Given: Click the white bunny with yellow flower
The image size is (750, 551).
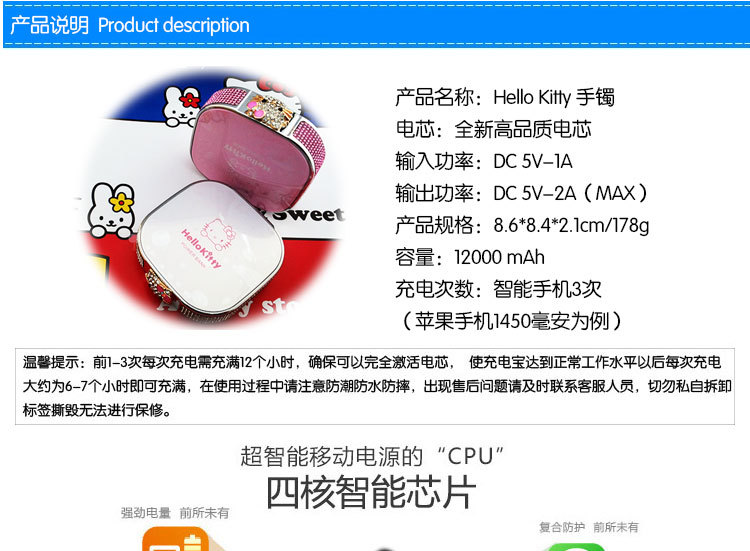Looking at the screenshot, I should coord(111,211).
